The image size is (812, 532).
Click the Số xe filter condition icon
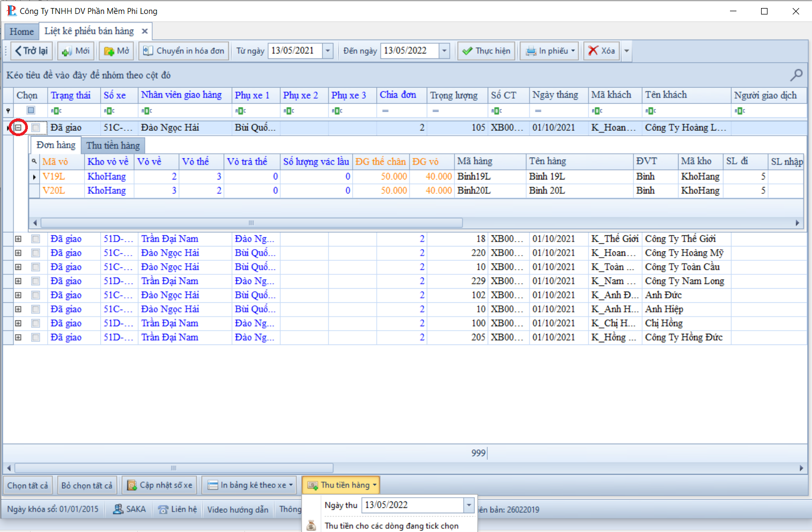point(109,111)
